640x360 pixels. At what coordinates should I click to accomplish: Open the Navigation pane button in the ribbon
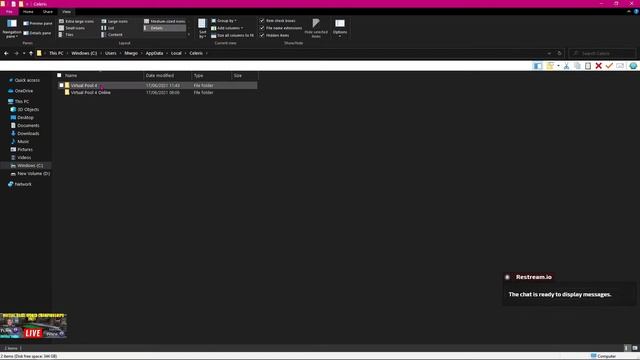pyautogui.click(x=12, y=28)
